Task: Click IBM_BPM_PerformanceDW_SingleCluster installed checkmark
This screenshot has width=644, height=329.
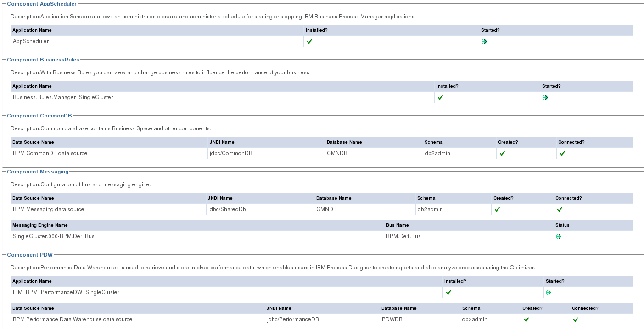Action: [448, 292]
